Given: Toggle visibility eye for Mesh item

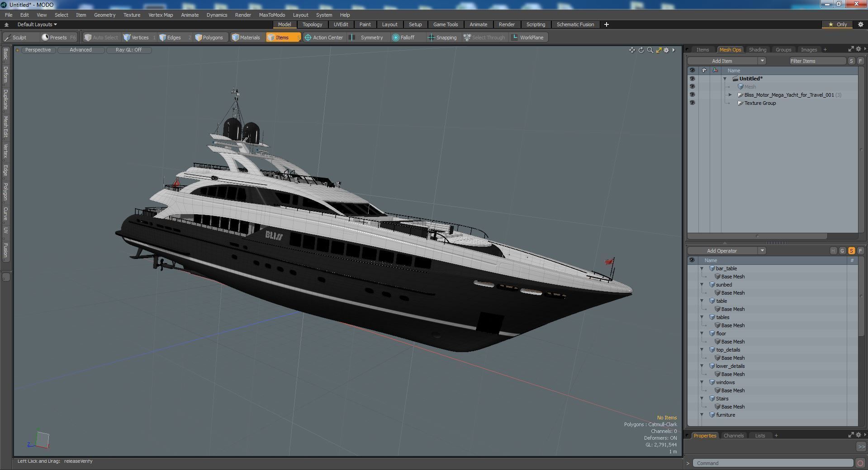Looking at the screenshot, I should click(692, 87).
